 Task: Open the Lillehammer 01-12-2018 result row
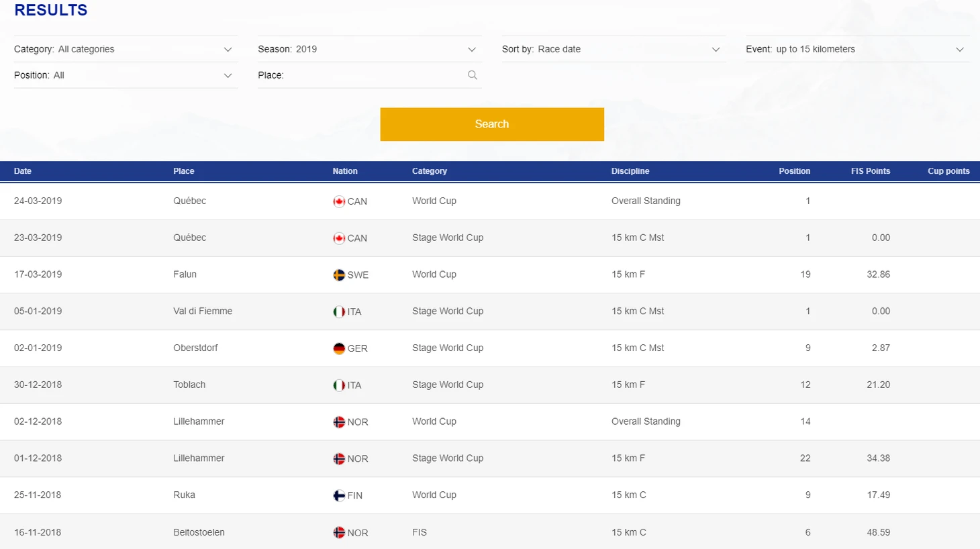489,458
